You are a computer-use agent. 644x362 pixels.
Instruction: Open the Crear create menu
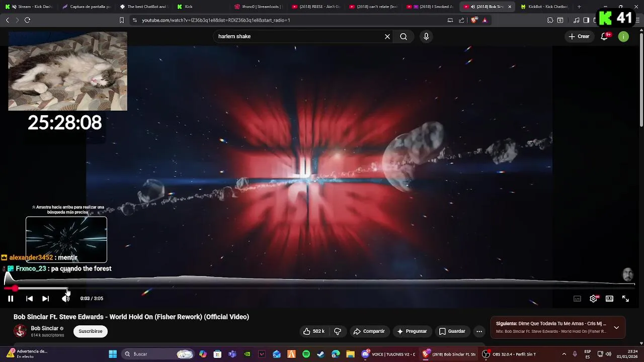click(x=579, y=37)
